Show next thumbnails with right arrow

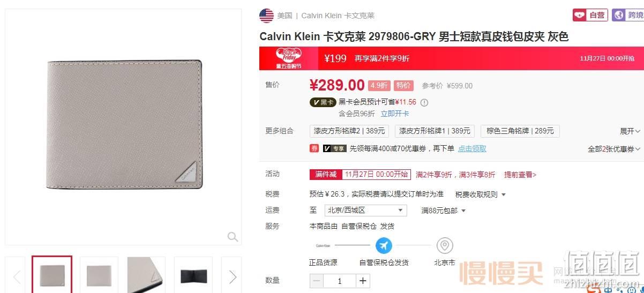(232, 277)
